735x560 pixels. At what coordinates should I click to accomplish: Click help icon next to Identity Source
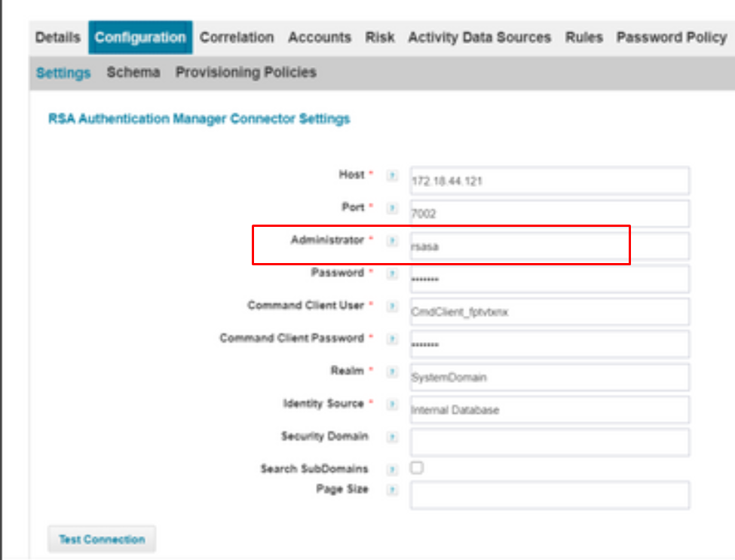392,405
